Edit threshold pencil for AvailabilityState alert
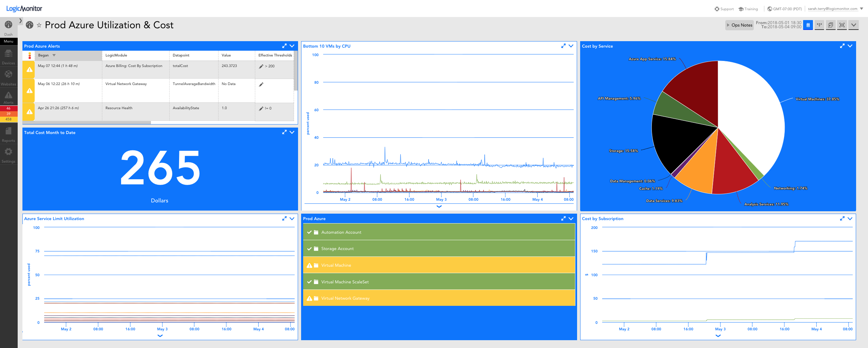868x348 pixels. 261,109
